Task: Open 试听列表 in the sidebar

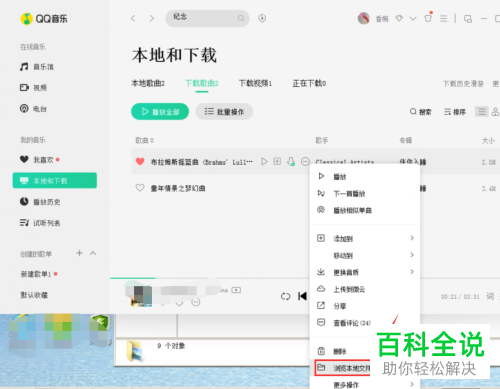Action: 40,223
